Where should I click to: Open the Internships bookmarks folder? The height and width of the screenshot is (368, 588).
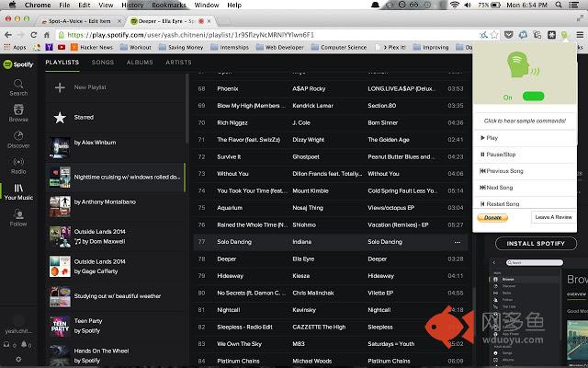coord(230,47)
